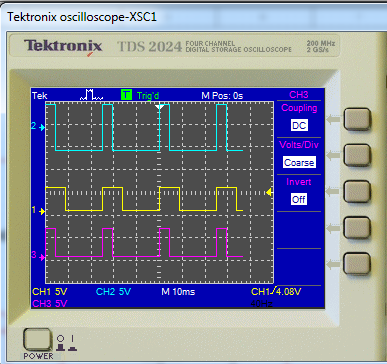Screen dimensions: 387x364
Task: Click the Tektronix oscilloscope-XSC1 window title
Action: pyautogui.click(x=82, y=17)
